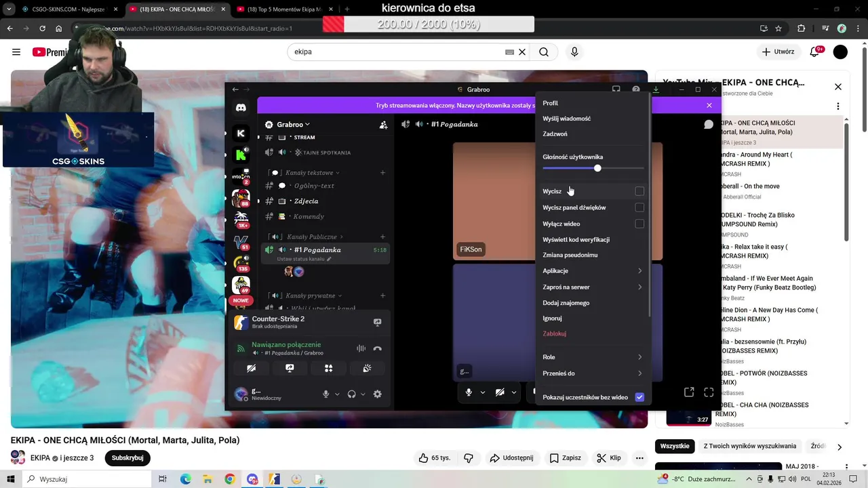Uncheck Pokazuj uczestników bez wideo
This screenshot has width=868, height=488.
(x=639, y=397)
